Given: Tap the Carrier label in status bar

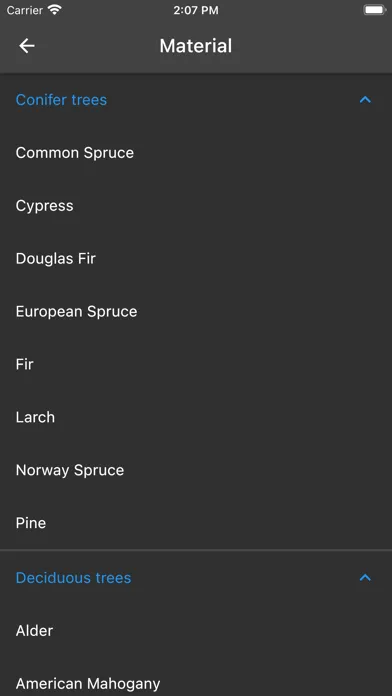Looking at the screenshot, I should (x=25, y=10).
